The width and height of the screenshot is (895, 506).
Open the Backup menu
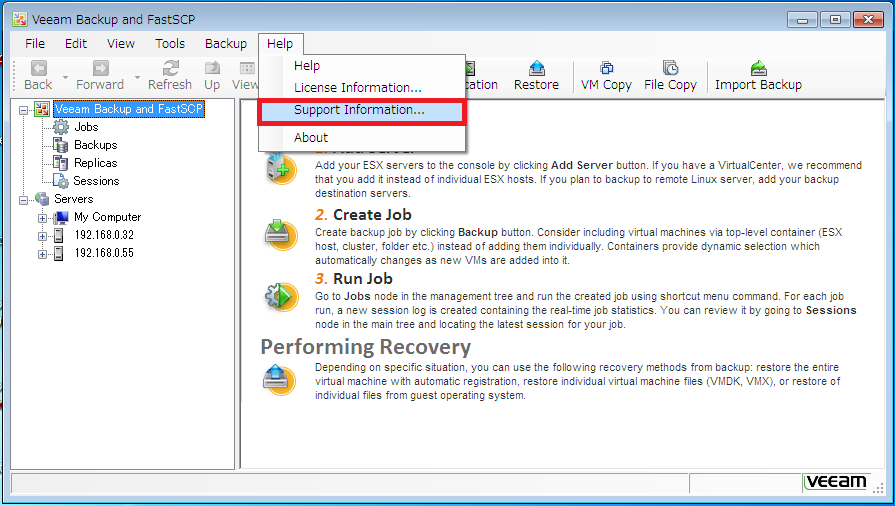226,43
